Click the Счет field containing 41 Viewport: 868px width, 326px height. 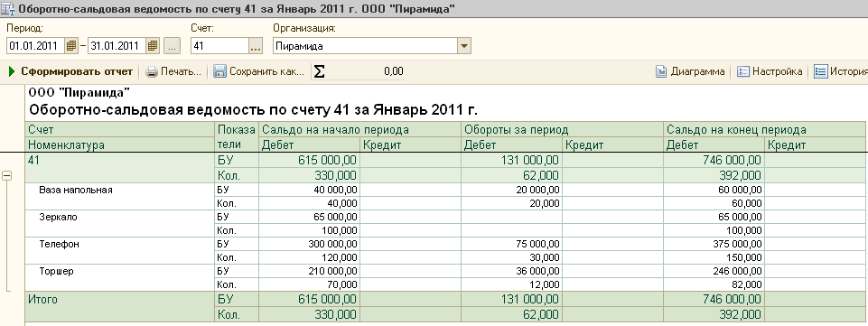[219, 46]
